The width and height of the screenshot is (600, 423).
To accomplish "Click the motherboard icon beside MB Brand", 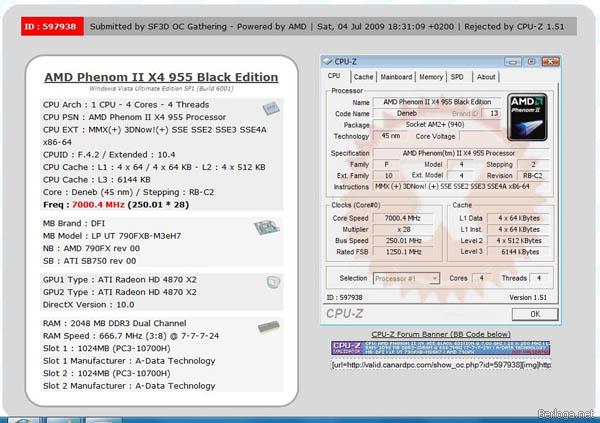I will [266, 227].
